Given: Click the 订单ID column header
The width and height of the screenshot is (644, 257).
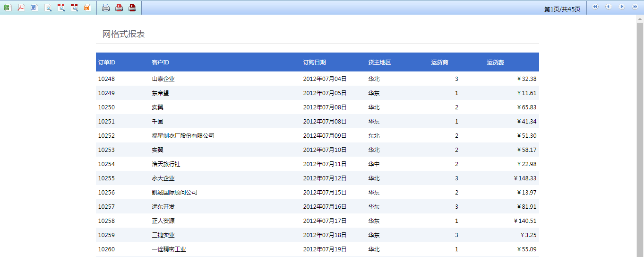Looking at the screenshot, I should pos(107,62).
